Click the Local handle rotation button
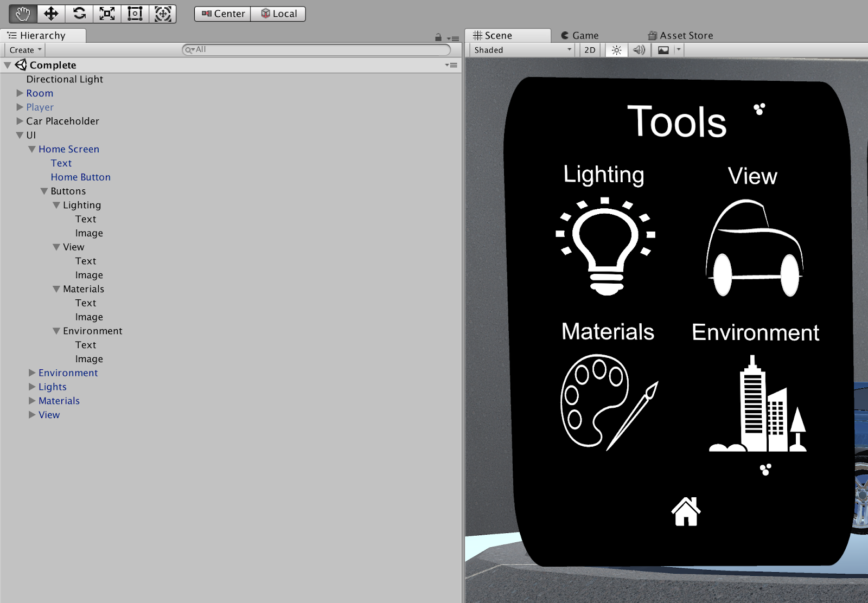This screenshot has width=868, height=603. coord(279,14)
